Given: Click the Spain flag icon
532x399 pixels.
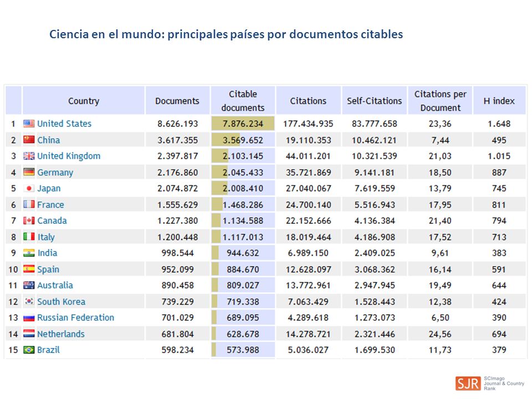Looking at the screenshot, I should click(29, 269).
